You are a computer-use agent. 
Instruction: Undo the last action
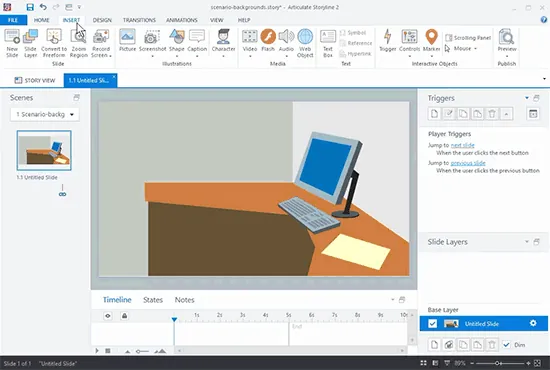pyautogui.click(x=43, y=7)
